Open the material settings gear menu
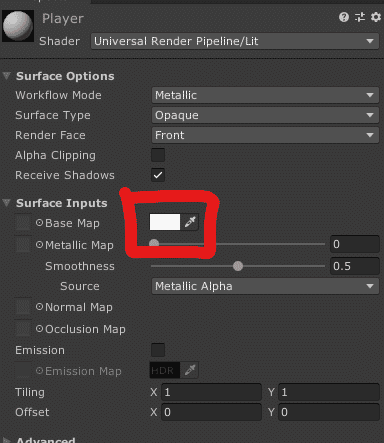Screen dimensions: 384x443 [376, 17]
